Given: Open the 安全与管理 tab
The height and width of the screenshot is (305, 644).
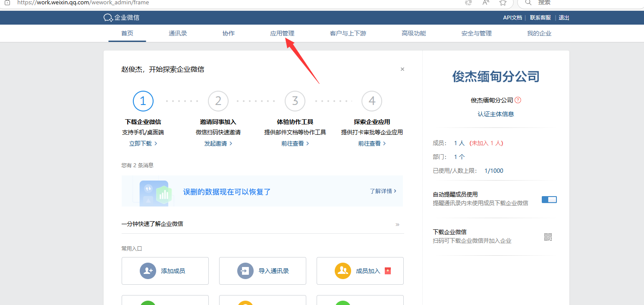Looking at the screenshot, I should (477, 33).
